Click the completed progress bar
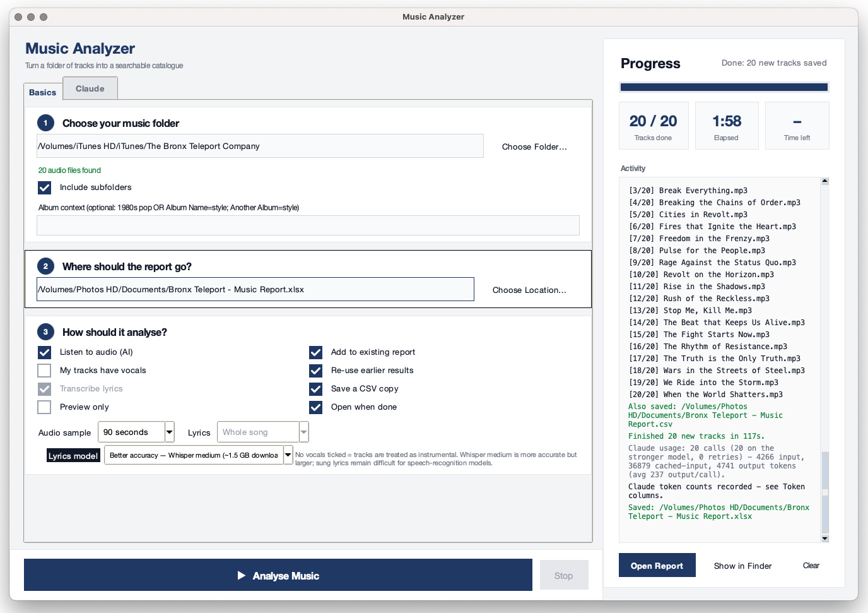Image resolution: width=868 pixels, height=613 pixels. (724, 88)
